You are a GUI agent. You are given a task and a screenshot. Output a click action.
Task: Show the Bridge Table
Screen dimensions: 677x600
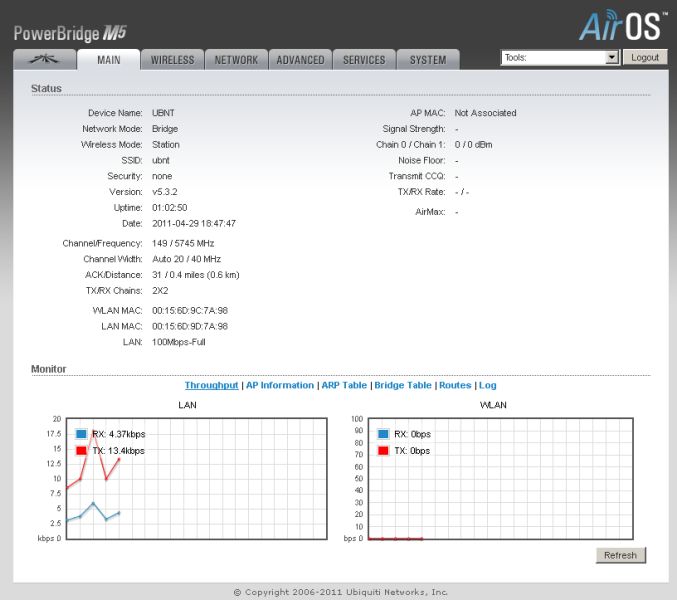click(x=403, y=385)
